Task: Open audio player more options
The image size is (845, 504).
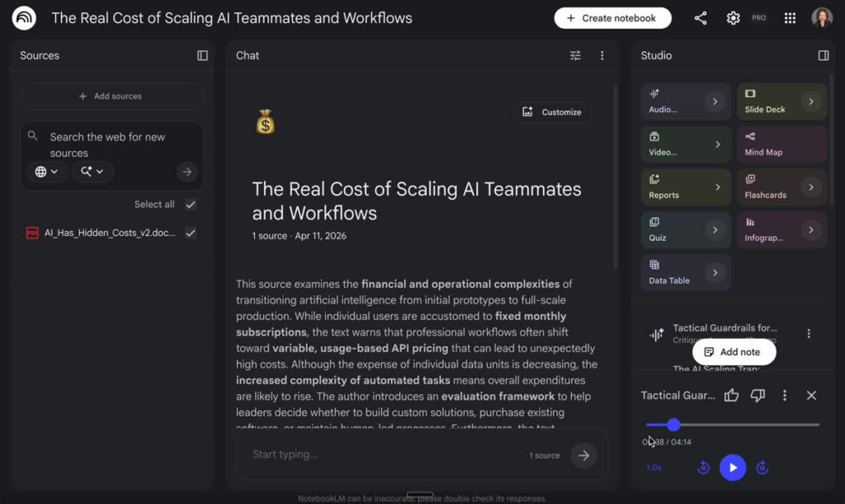Action: pyautogui.click(x=784, y=395)
